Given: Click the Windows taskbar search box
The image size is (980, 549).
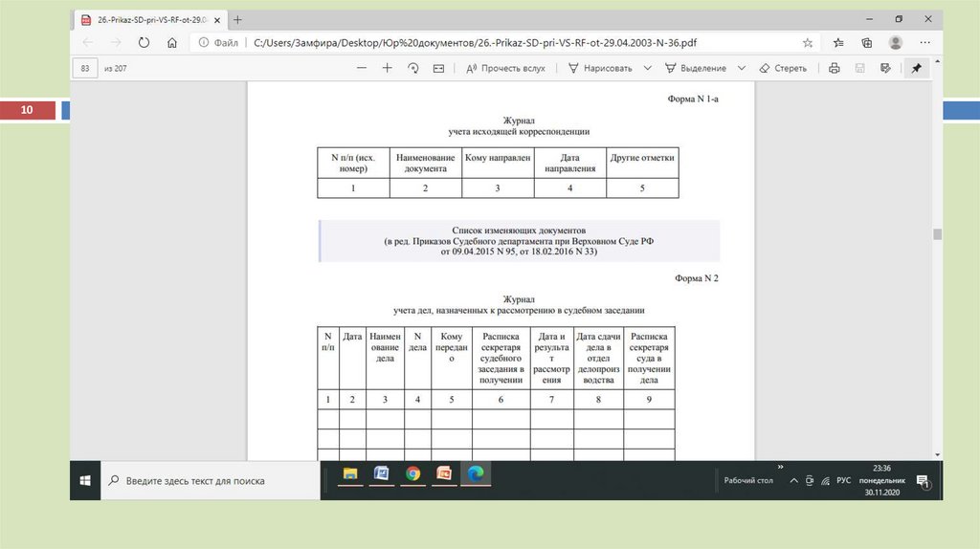Looking at the screenshot, I should [x=211, y=480].
